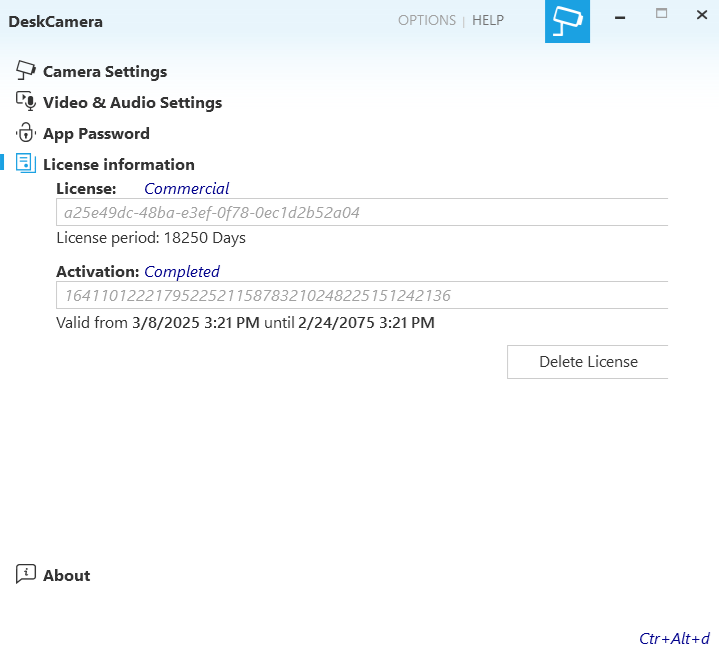Image resolution: width=719 pixels, height=658 pixels.
Task: Minimize the DeskCamera window
Action: point(620,17)
